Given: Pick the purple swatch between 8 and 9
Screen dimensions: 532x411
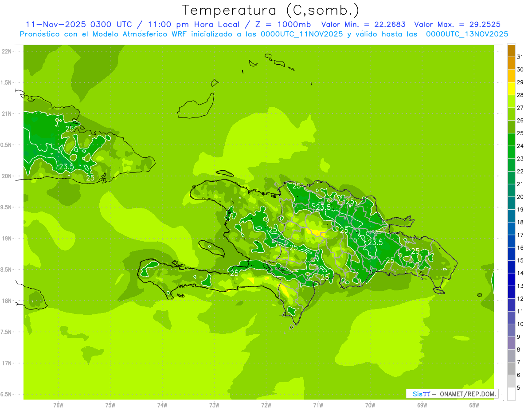Looking at the screenshot, I should [511, 343].
